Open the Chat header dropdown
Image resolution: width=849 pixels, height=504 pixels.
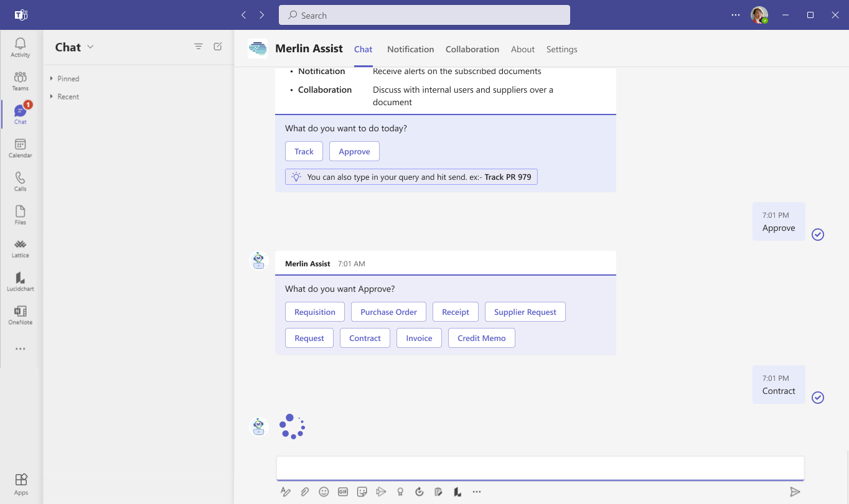[x=91, y=47]
